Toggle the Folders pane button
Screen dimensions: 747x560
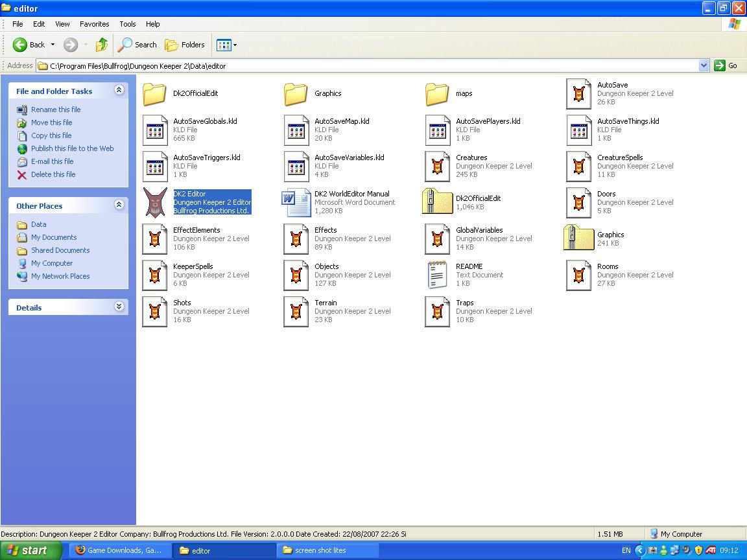(185, 45)
